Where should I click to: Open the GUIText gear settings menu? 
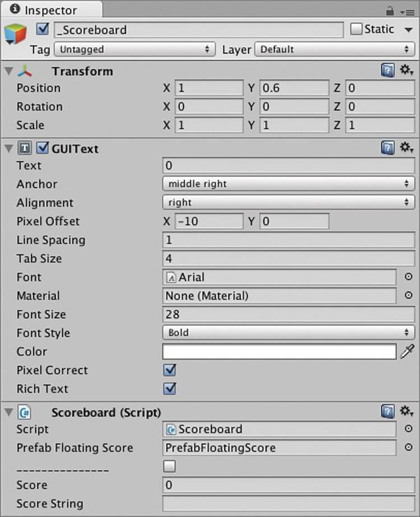coord(407,147)
